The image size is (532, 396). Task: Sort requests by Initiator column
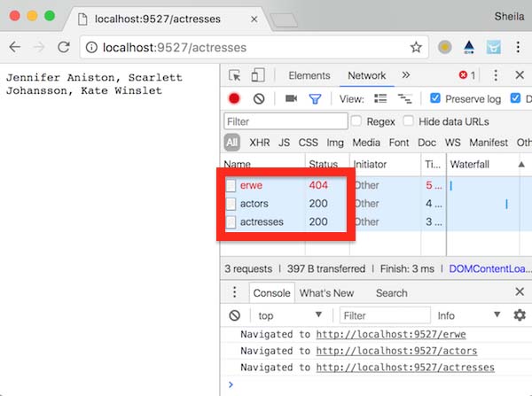pos(386,165)
